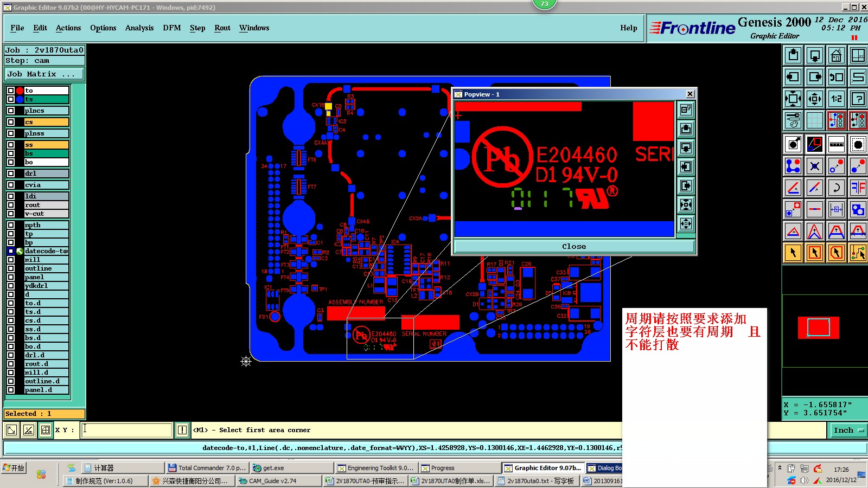Screen dimensions: 868x488
Task: Click the red color dot of 'to' layer
Action: pos(20,91)
